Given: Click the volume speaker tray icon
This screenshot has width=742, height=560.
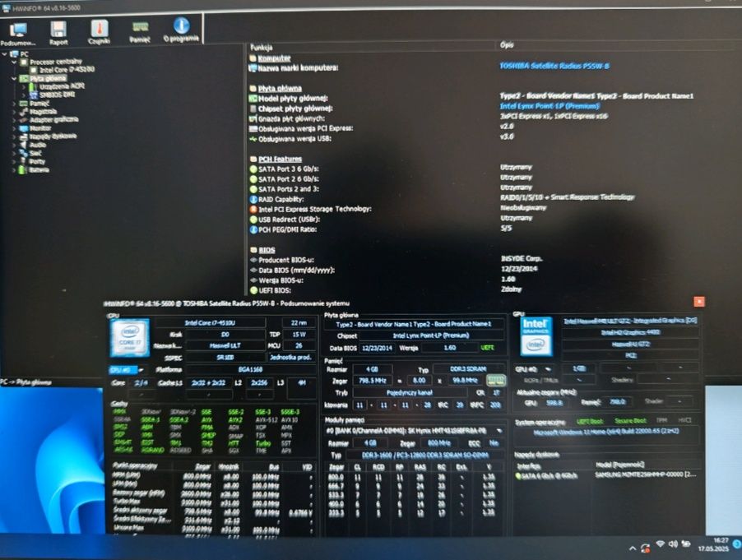Looking at the screenshot, I should pos(672,544).
